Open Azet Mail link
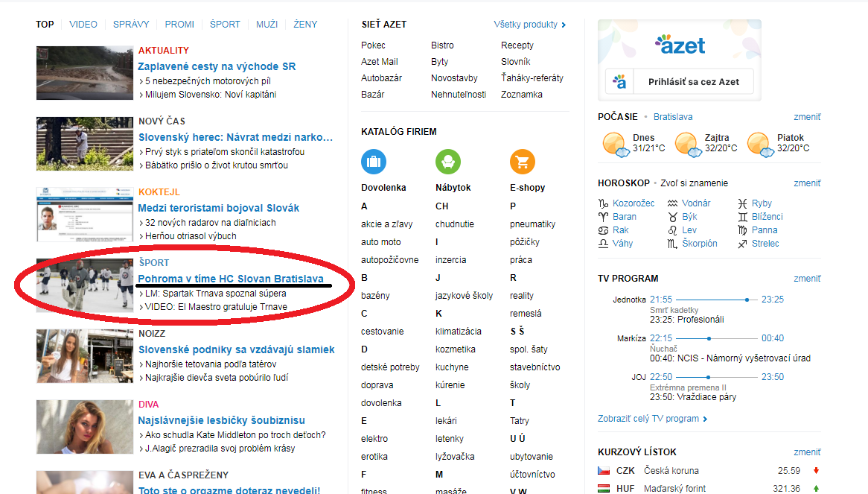The image size is (868, 494). click(x=379, y=62)
